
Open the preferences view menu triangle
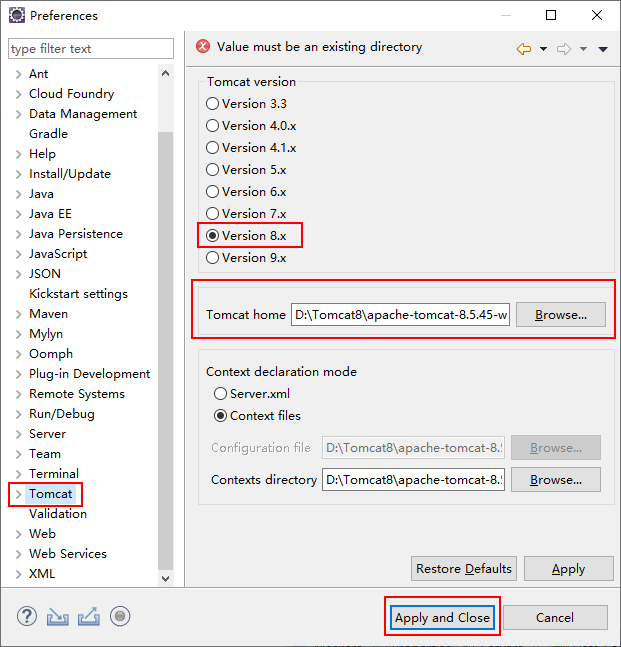[x=603, y=49]
